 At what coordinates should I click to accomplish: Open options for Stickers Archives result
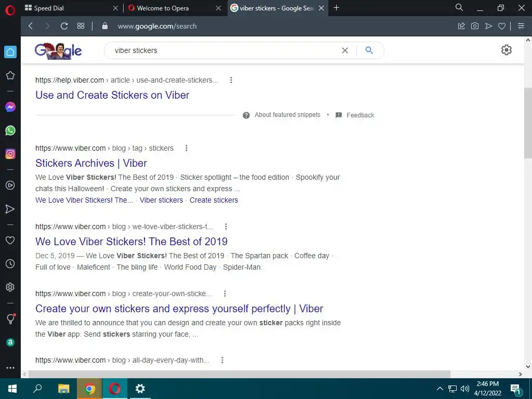(x=187, y=148)
